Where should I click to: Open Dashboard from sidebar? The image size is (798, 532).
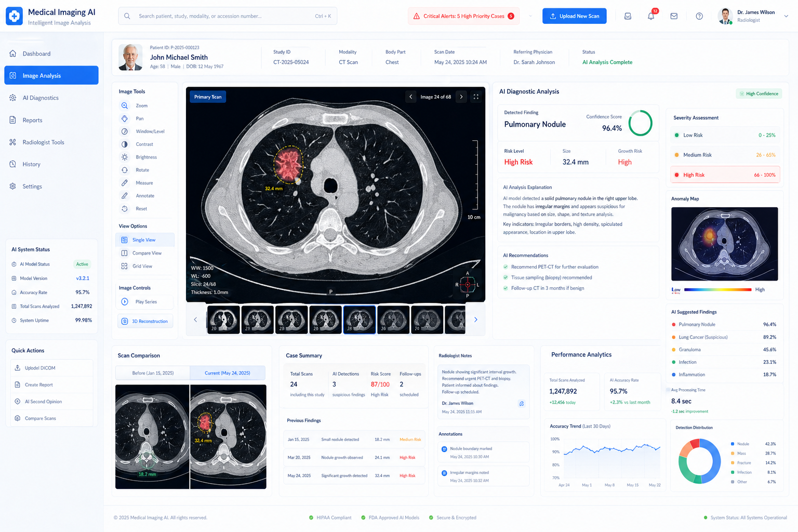[51, 54]
